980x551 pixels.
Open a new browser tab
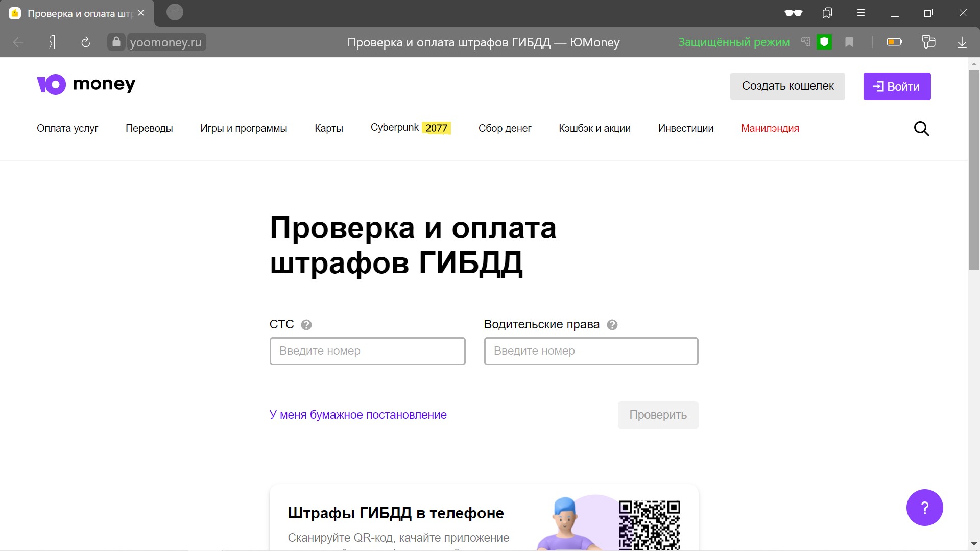pos(175,13)
